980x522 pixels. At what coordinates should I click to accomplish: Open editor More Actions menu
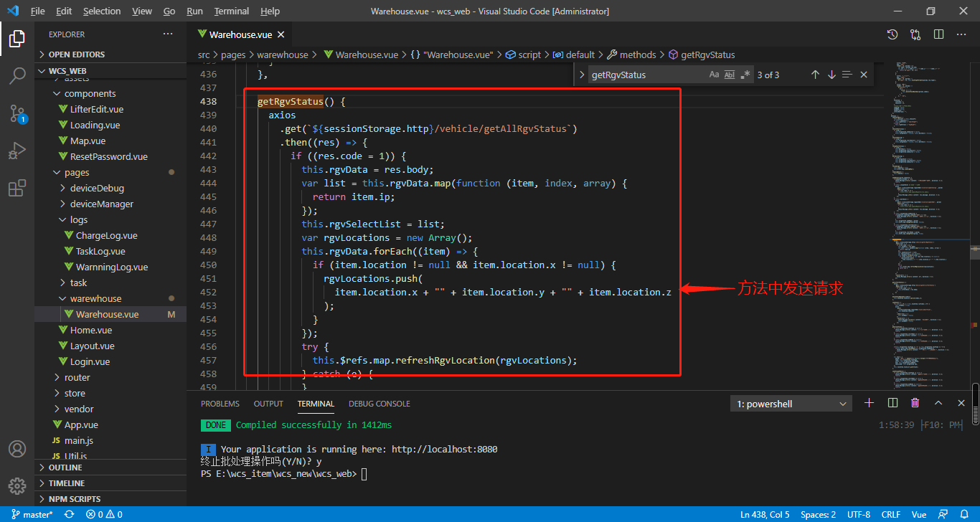click(961, 34)
